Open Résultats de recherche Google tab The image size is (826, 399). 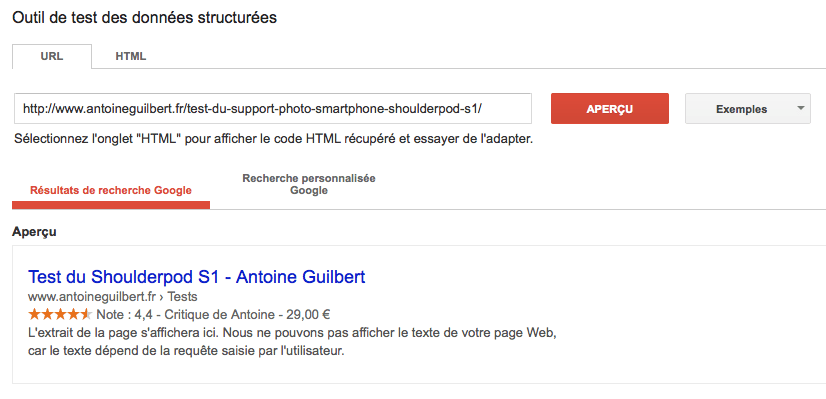click(111, 191)
